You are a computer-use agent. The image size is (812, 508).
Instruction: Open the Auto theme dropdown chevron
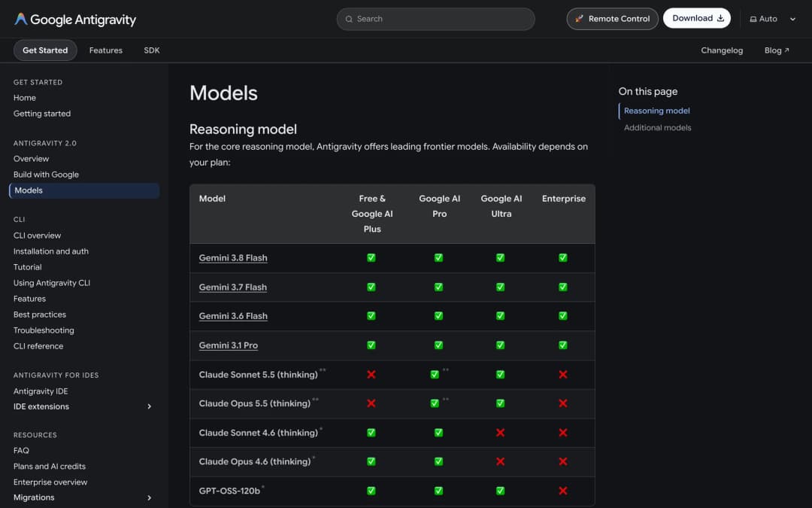(x=792, y=19)
